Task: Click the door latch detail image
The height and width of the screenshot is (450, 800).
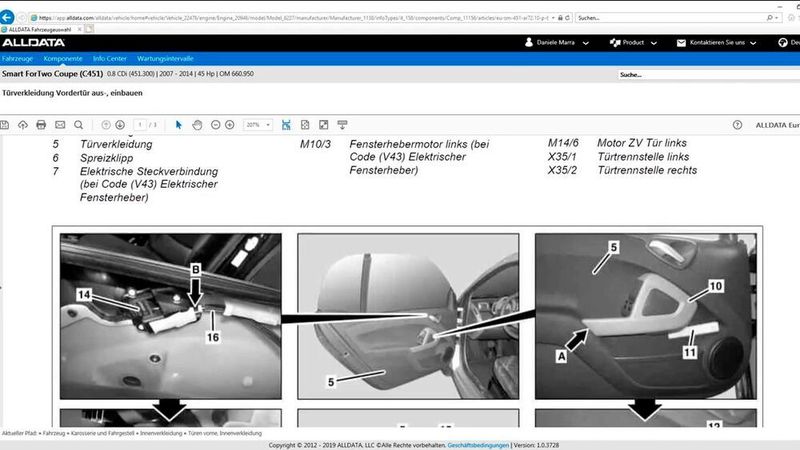Action: pos(170,316)
